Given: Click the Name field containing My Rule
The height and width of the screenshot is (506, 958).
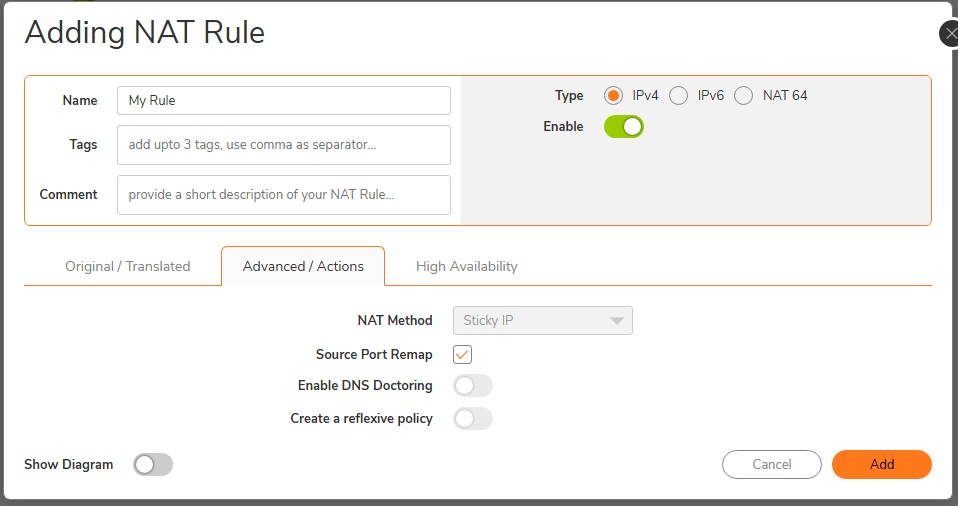Looking at the screenshot, I should click(283, 101).
